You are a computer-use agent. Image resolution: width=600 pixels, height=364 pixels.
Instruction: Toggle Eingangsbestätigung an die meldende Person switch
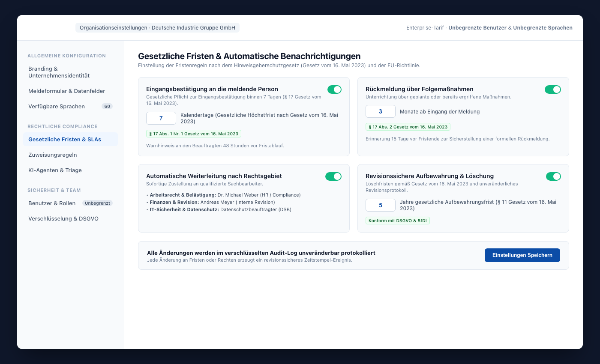334,90
